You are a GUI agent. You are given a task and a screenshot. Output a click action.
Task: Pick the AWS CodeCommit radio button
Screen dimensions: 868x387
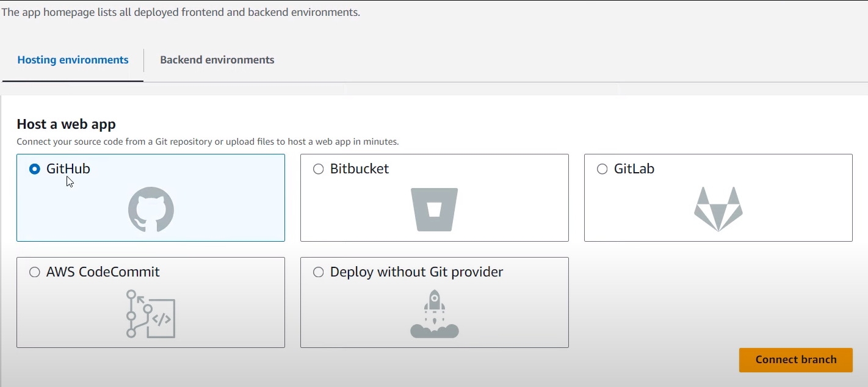[x=35, y=272]
